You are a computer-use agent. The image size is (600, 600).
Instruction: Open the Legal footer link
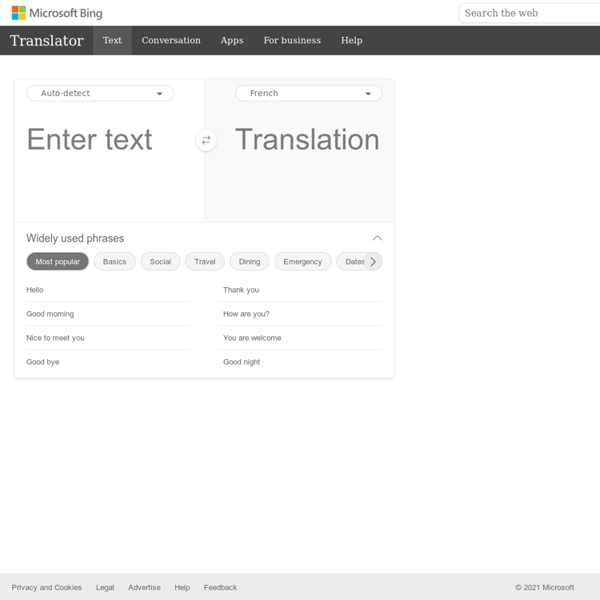(105, 587)
